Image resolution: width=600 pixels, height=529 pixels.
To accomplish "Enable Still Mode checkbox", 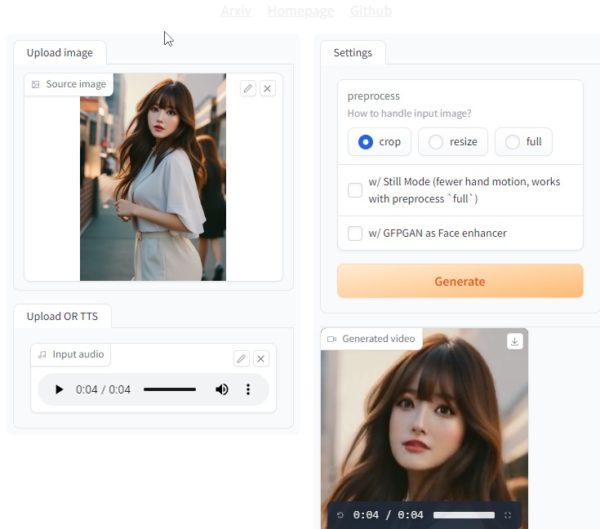I will (355, 190).
